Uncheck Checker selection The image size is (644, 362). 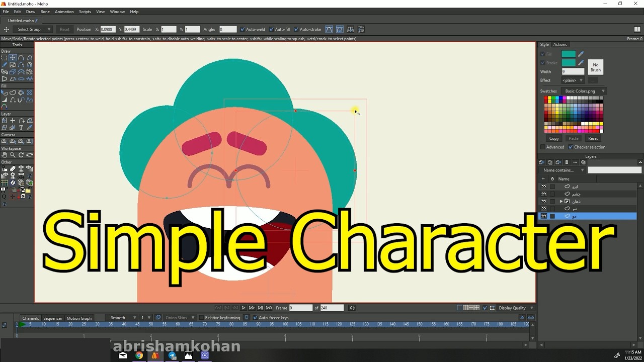click(x=570, y=147)
